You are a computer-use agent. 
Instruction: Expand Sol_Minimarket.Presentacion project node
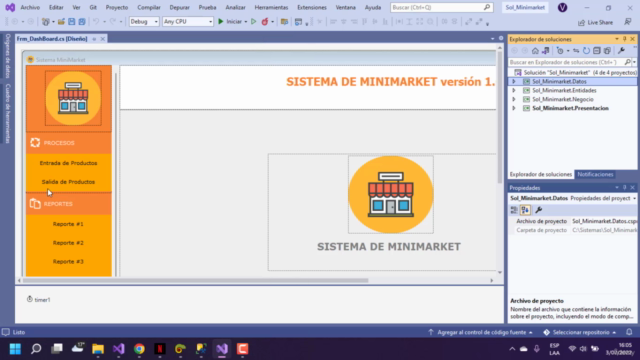click(514, 109)
